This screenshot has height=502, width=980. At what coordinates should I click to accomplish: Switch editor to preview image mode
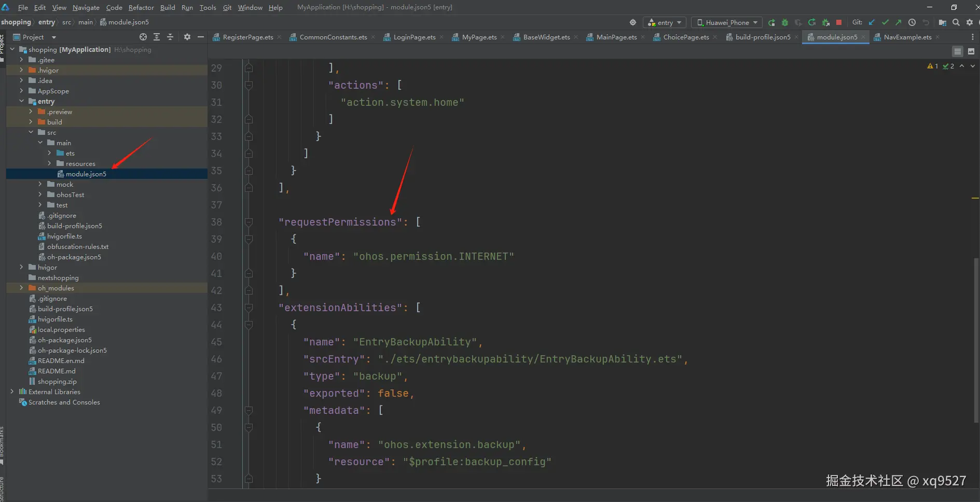coord(971,51)
